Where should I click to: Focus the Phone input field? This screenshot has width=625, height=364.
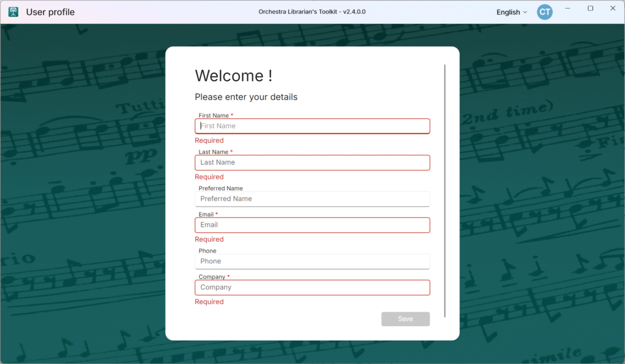(312, 261)
